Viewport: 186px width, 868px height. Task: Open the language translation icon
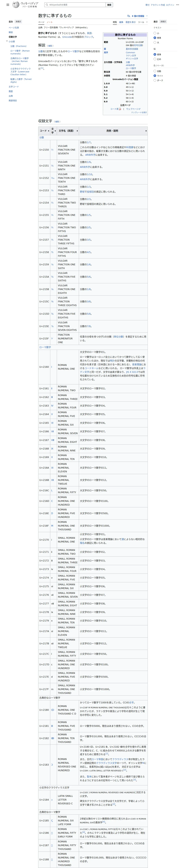[129, 16]
